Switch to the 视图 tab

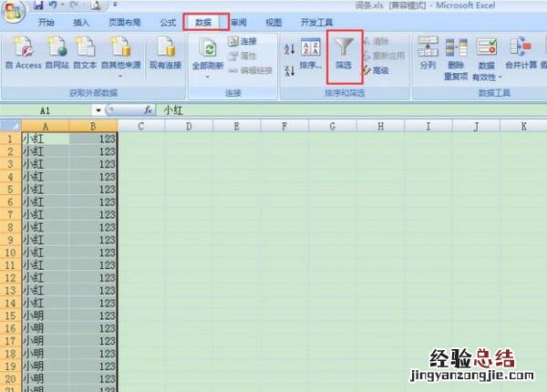(x=273, y=22)
